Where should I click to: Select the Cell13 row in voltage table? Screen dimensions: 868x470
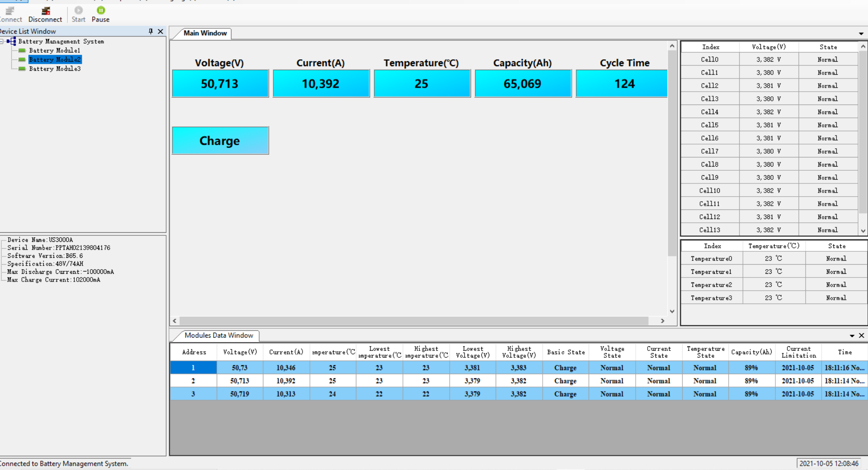pyautogui.click(x=770, y=230)
